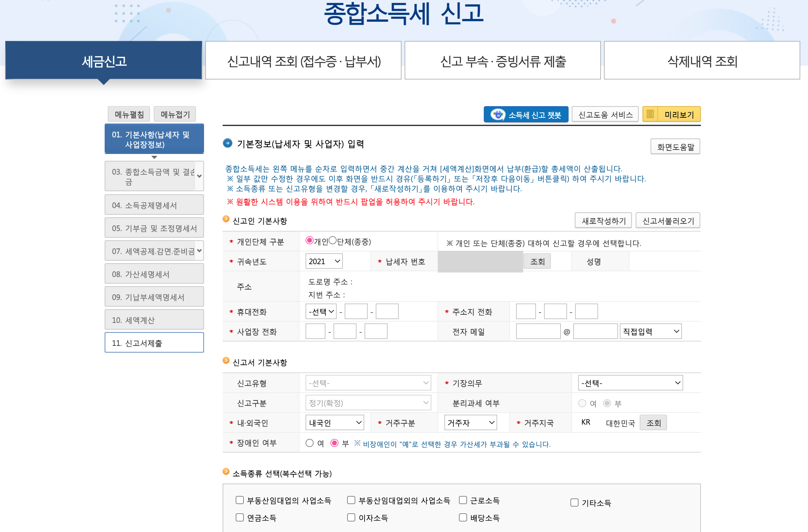
Task: Enable the 이자소득 checkbox
Action: click(351, 517)
